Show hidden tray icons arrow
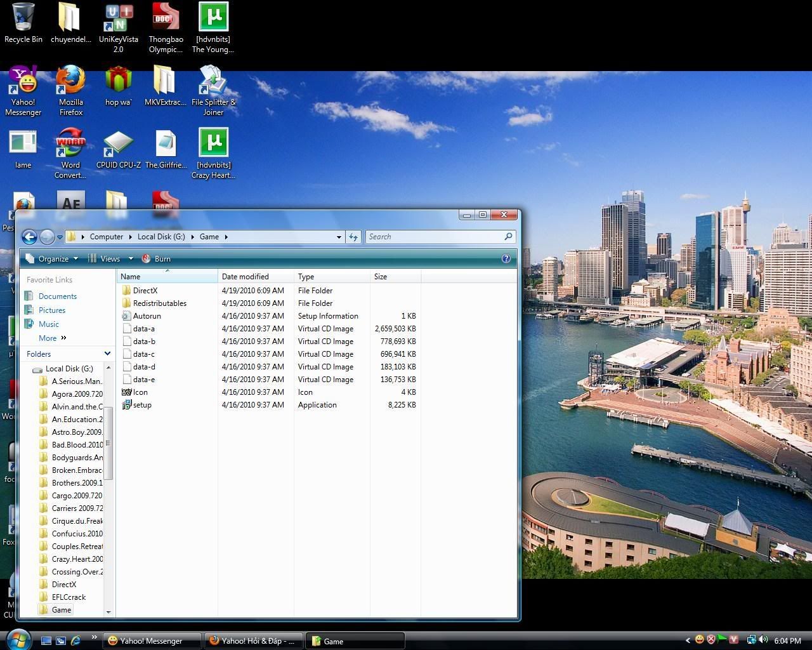 pos(687,640)
